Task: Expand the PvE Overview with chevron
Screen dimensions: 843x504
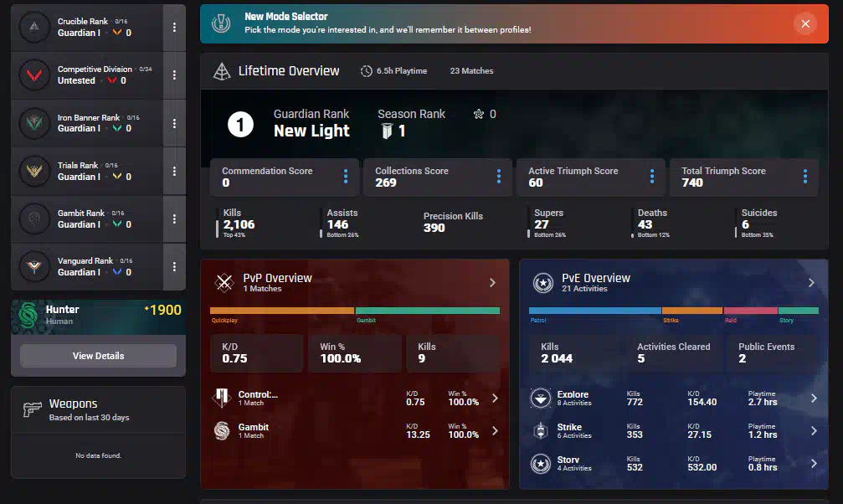Action: (x=811, y=282)
